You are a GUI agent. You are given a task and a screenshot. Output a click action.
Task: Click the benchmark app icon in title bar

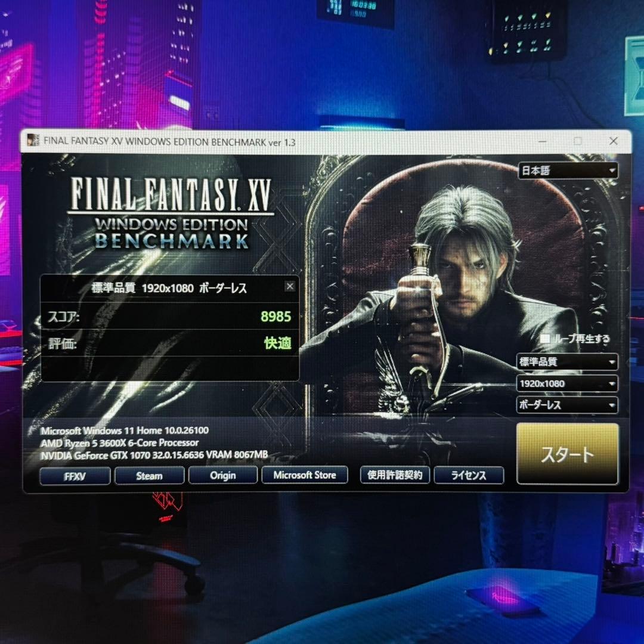[x=33, y=141]
